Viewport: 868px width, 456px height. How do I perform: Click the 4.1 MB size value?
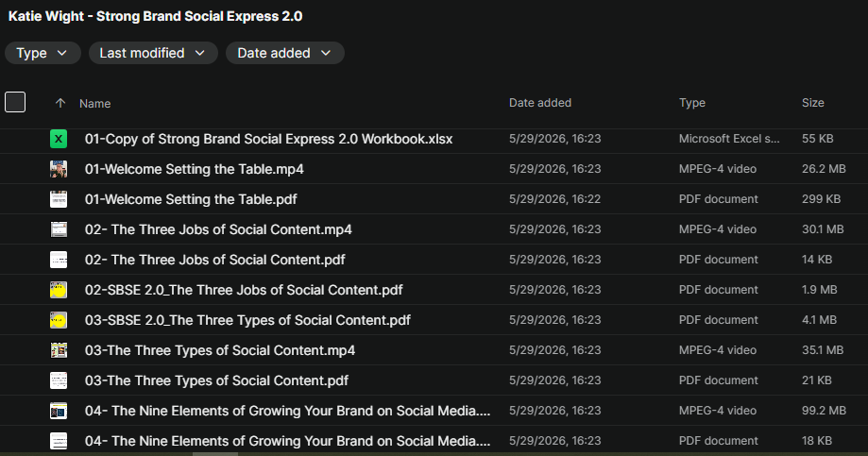click(819, 319)
